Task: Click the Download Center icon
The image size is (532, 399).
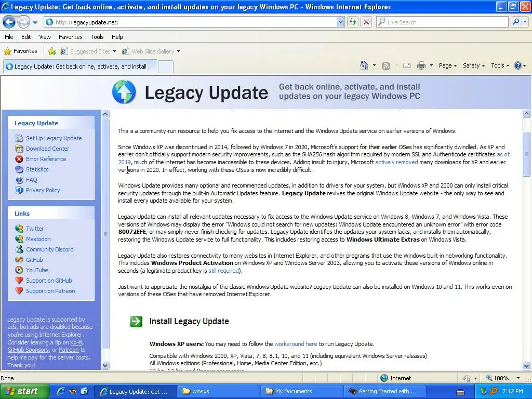Action: pos(19,149)
